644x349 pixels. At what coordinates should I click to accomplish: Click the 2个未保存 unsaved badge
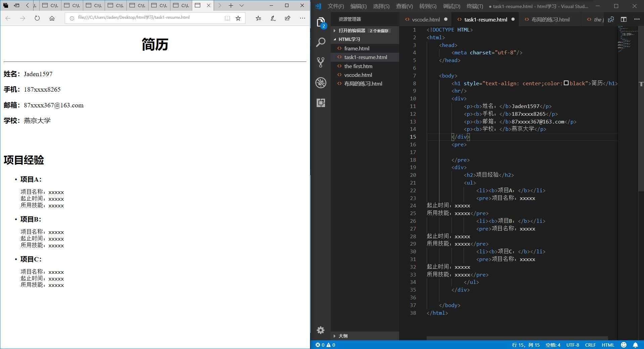[x=379, y=31]
